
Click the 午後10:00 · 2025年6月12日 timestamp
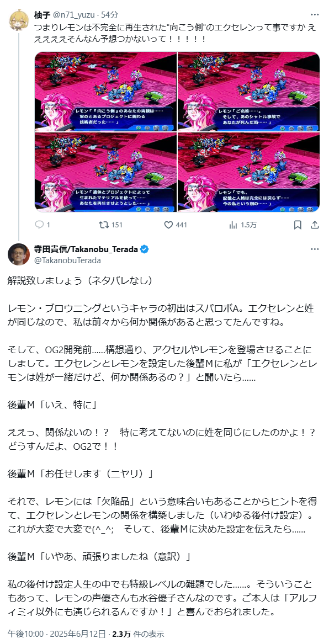pyautogui.click(x=56, y=634)
